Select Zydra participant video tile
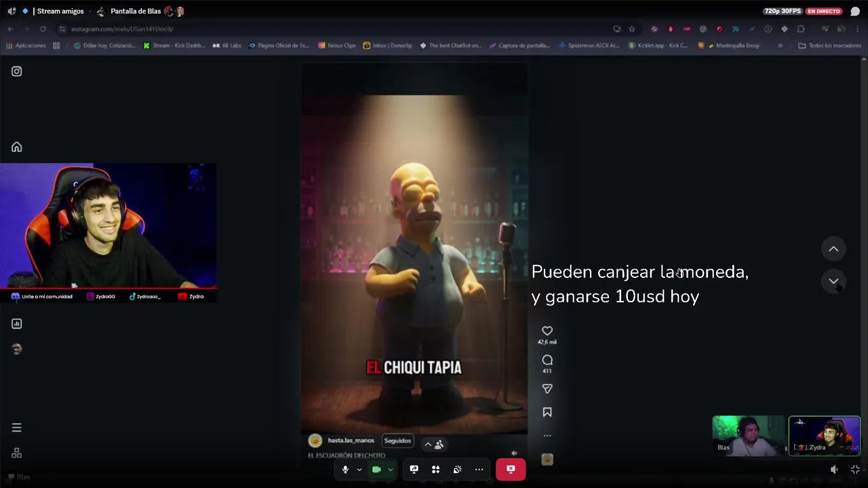Image resolution: width=868 pixels, height=488 pixels. pyautogui.click(x=825, y=435)
